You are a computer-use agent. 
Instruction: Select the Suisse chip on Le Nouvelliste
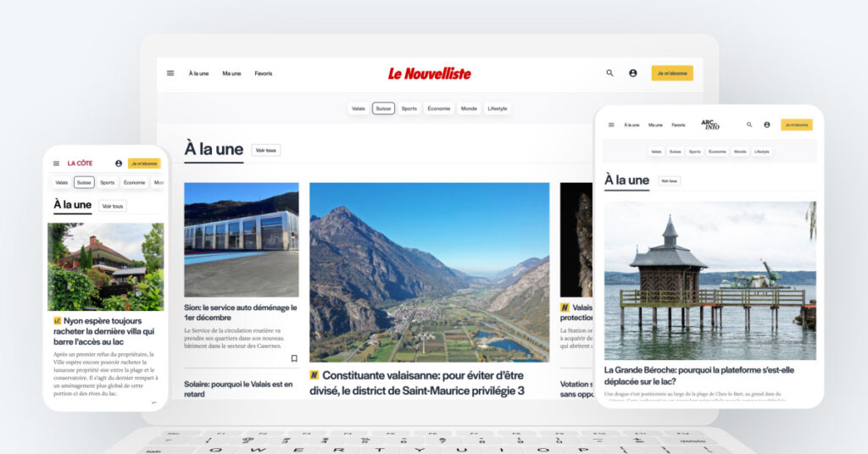(383, 108)
